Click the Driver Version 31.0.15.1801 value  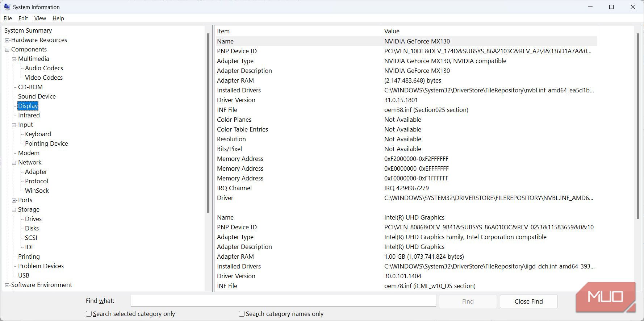pyautogui.click(x=401, y=100)
